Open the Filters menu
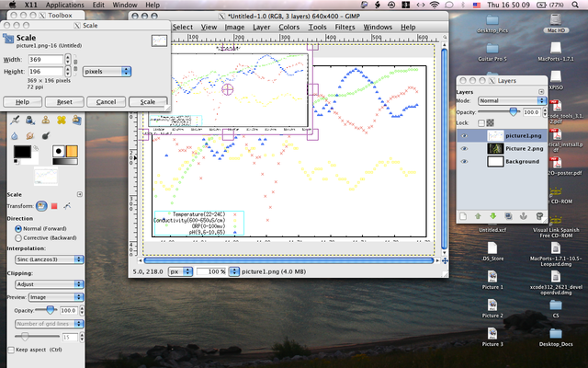The height and width of the screenshot is (368, 588). [x=345, y=27]
